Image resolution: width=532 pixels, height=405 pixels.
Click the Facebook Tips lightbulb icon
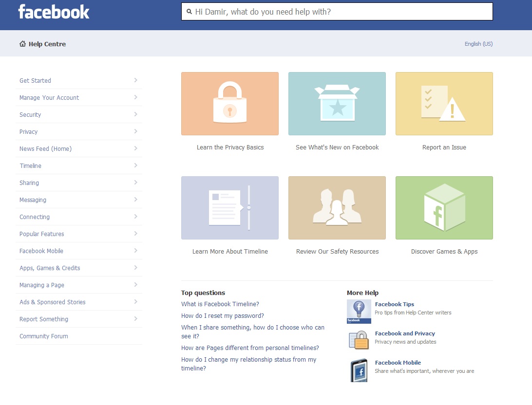359,312
